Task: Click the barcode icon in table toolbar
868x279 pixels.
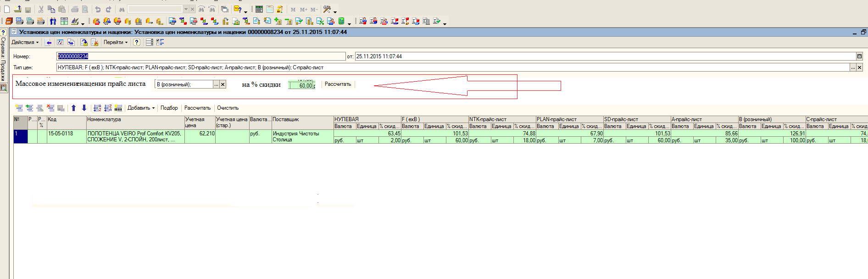Action: click(118, 108)
